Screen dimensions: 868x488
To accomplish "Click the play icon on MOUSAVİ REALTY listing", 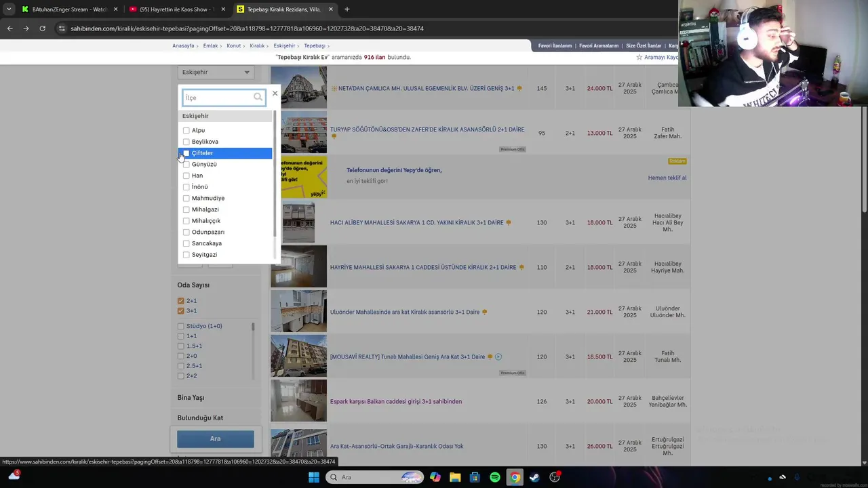I will tap(498, 357).
